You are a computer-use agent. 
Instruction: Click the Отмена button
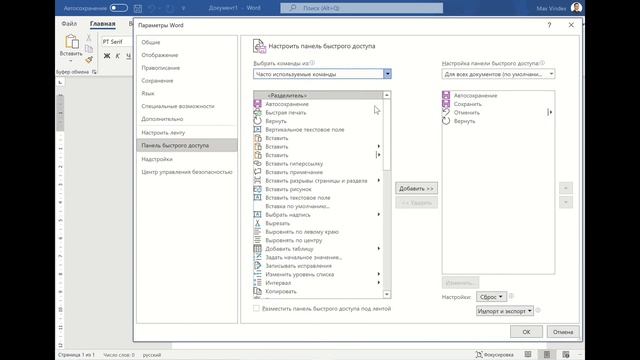(x=563, y=332)
